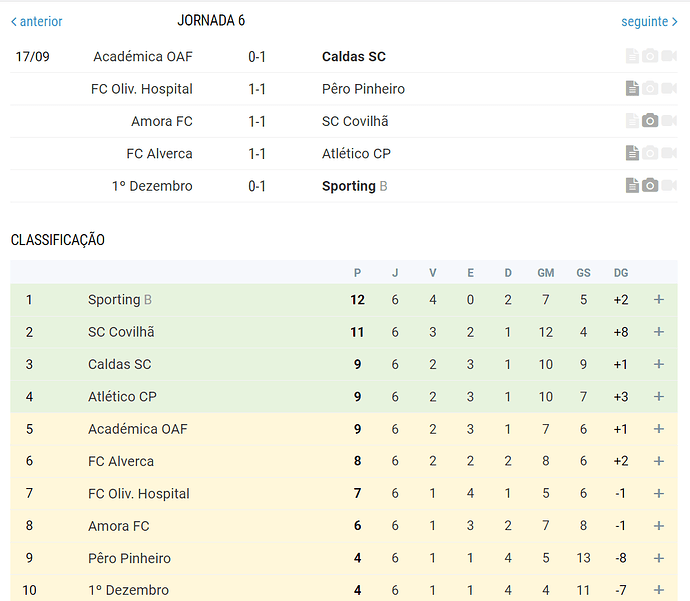Open camera photos icon for Sporting B match
The height and width of the screenshot is (601, 690).
(x=650, y=185)
